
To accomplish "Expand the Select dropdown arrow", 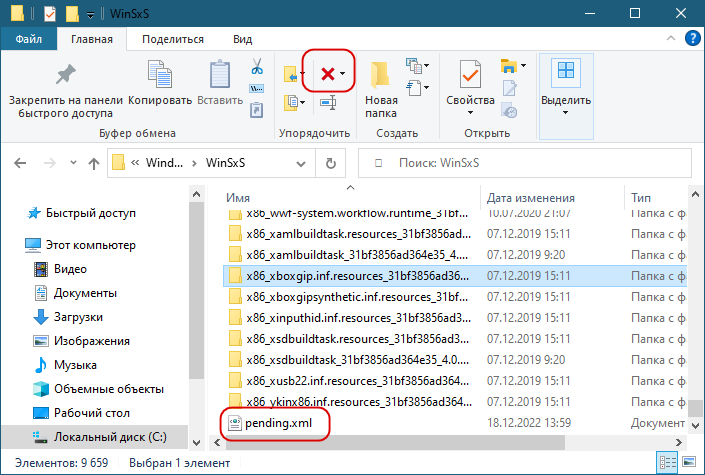I will click(566, 112).
